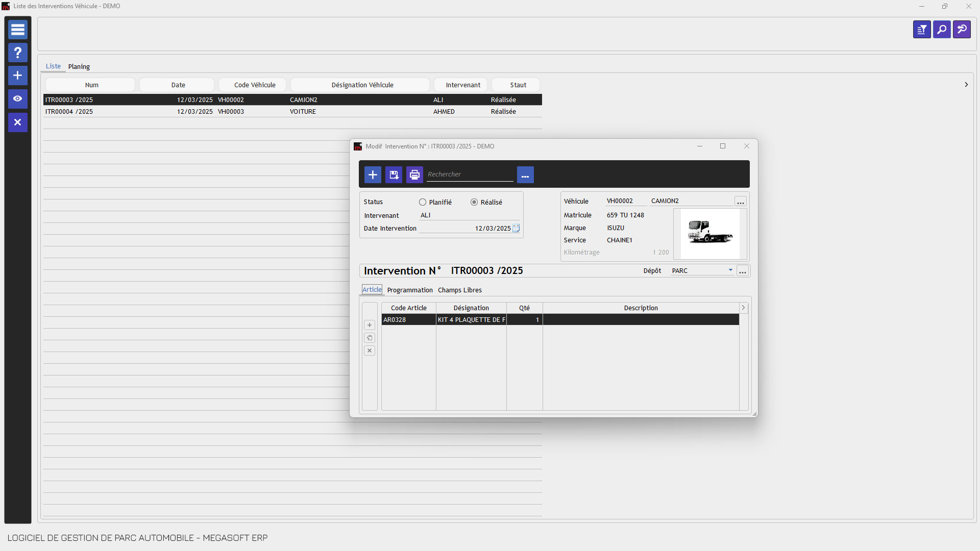View the selected record using the eye icon

17,99
